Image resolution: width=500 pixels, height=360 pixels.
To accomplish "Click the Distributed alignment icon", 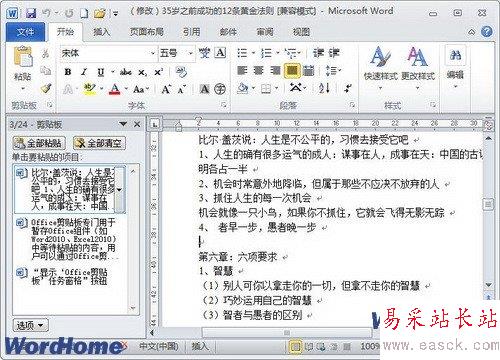I will click(309, 70).
